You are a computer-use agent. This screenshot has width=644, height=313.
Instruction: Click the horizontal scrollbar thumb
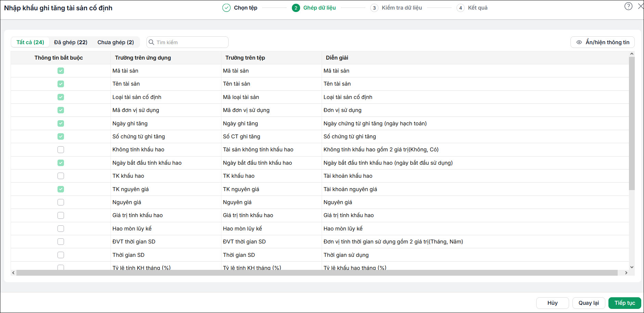[x=317, y=273]
